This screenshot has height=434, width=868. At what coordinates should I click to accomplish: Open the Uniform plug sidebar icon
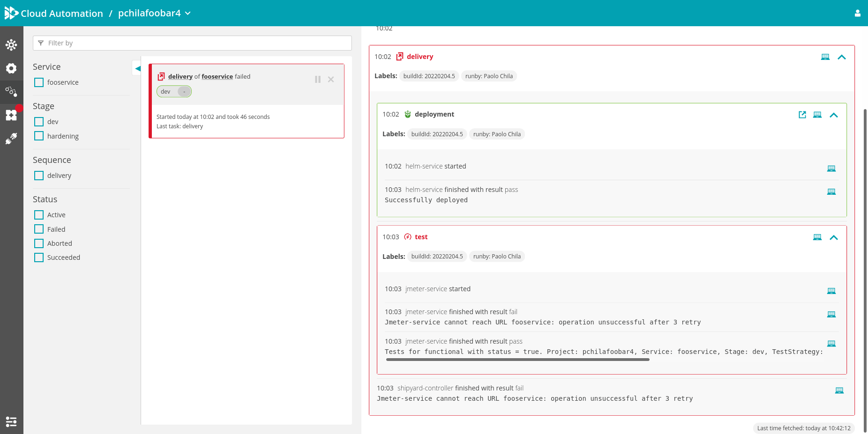pos(11,139)
